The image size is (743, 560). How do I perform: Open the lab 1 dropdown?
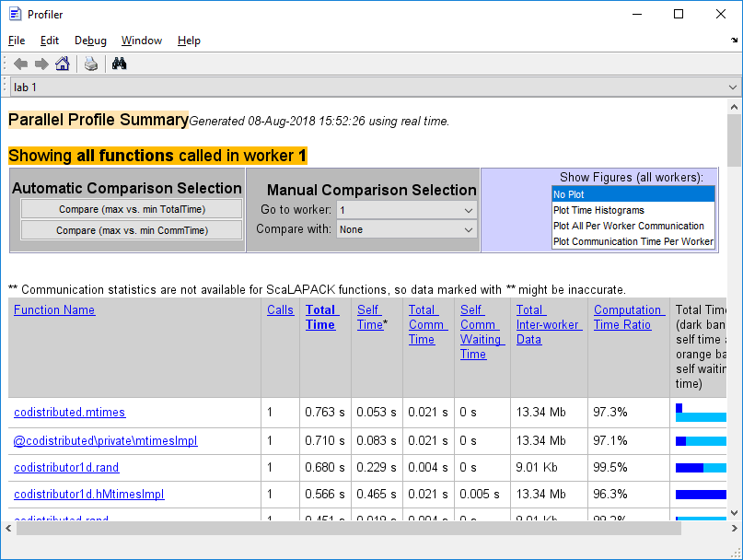733,87
